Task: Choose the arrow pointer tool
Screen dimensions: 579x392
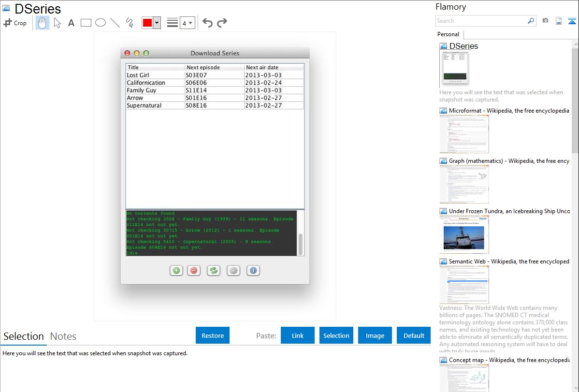Action: click(x=58, y=23)
